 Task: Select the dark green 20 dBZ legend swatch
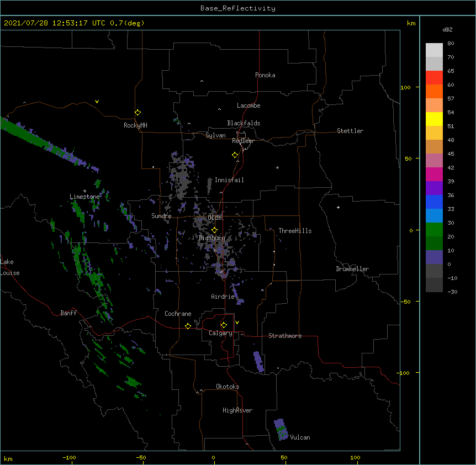(434, 243)
